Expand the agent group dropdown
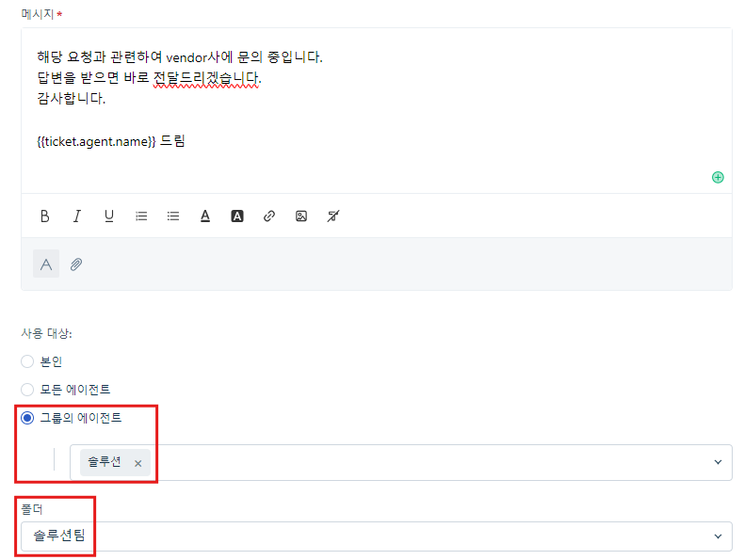 (x=718, y=462)
